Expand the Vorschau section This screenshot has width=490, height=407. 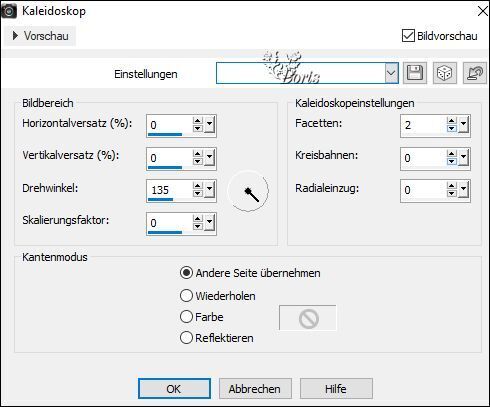coord(40,36)
